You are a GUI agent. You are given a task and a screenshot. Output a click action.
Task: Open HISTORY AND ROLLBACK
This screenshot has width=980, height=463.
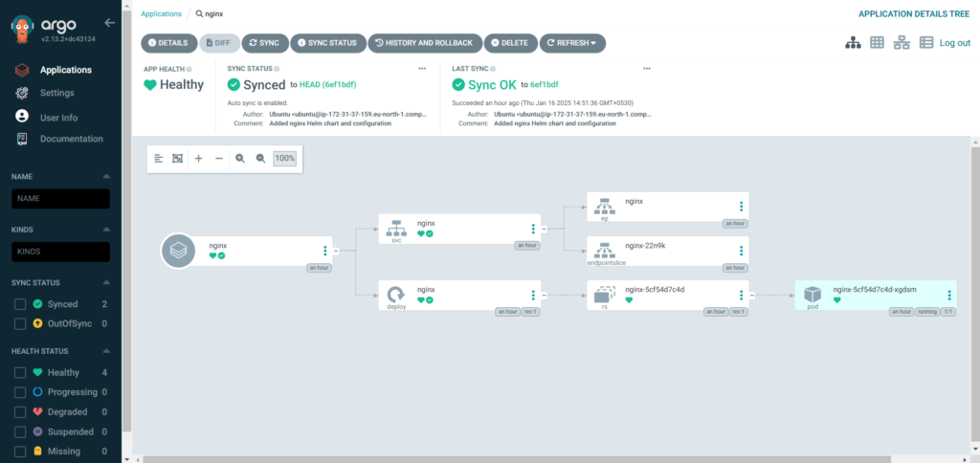(x=425, y=43)
